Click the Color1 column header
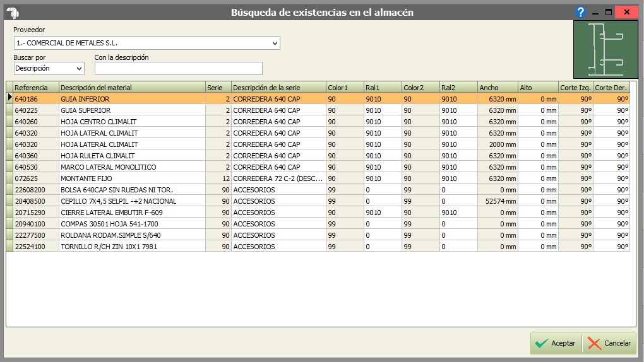Image resolution: width=644 pixels, height=362 pixels. [x=345, y=88]
